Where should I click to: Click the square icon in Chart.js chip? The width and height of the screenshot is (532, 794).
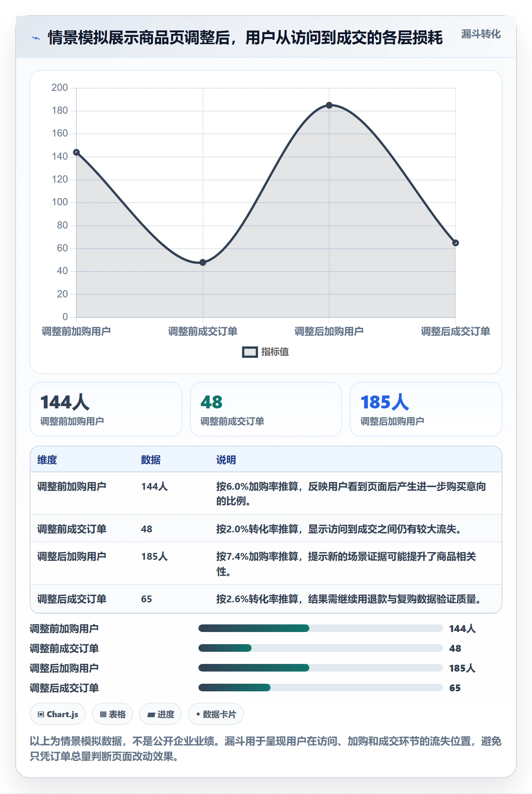tap(41, 715)
